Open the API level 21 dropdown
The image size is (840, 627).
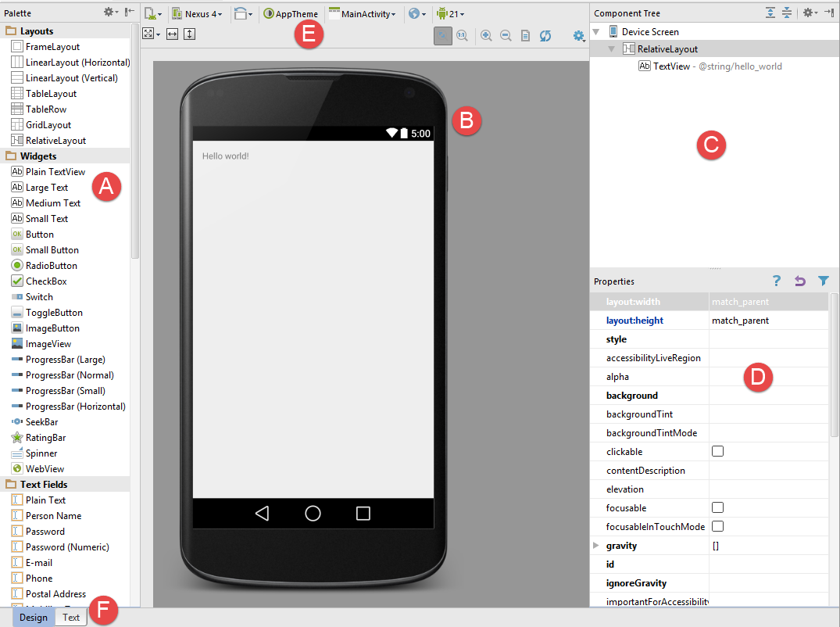pyautogui.click(x=451, y=14)
